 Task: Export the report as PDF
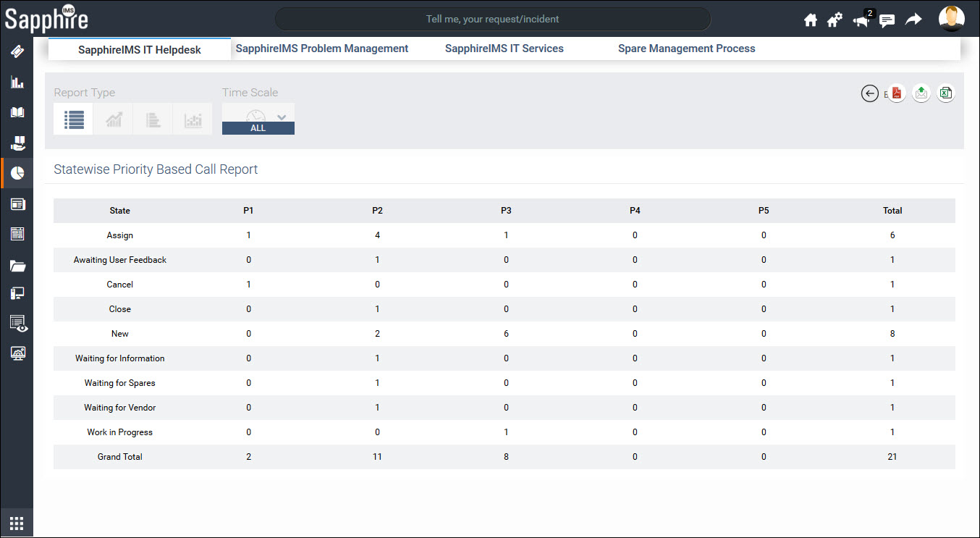[x=896, y=93]
